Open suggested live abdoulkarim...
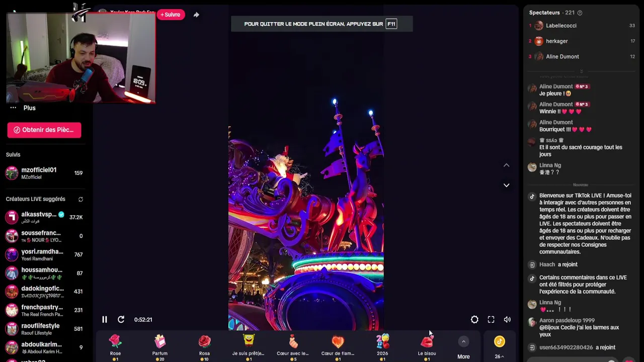Screen dimensions: 644x362 [44, 347]
